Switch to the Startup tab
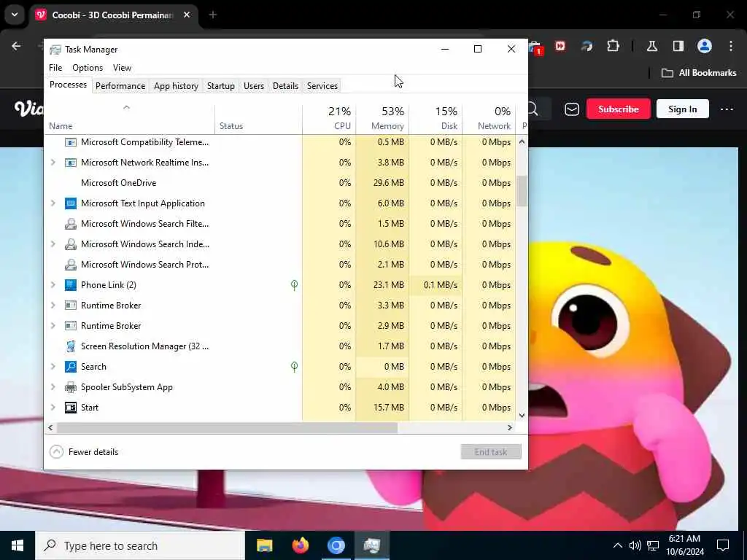The image size is (747, 560). 220,86
